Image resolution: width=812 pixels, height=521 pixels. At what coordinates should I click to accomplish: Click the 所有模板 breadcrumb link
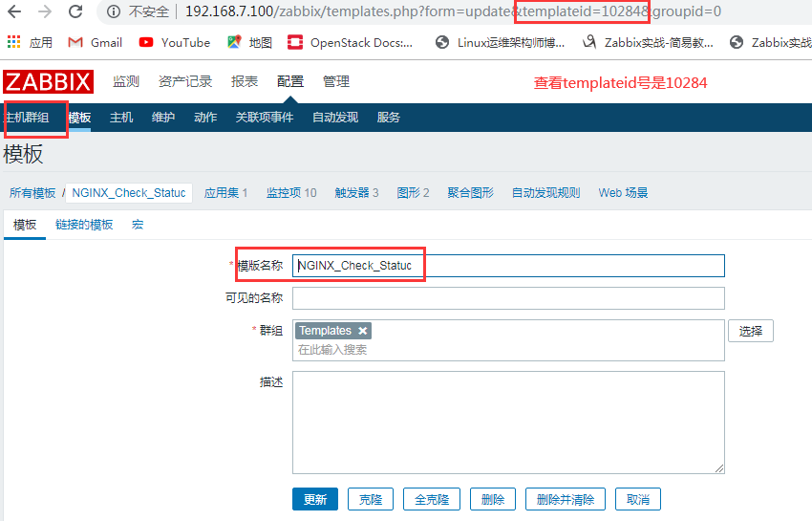tap(32, 193)
